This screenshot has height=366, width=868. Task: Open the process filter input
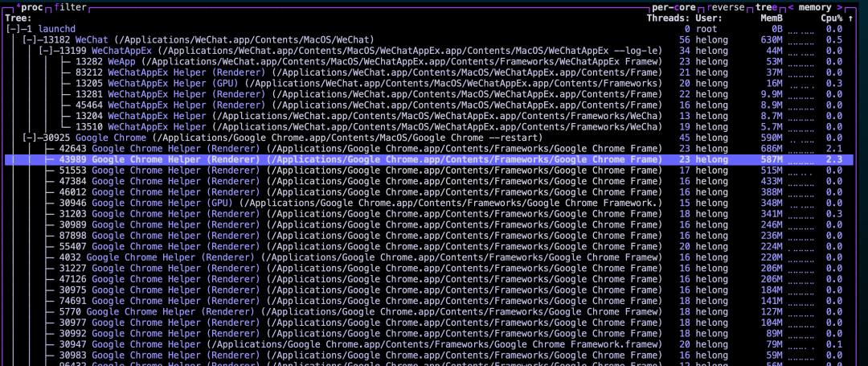69,6
